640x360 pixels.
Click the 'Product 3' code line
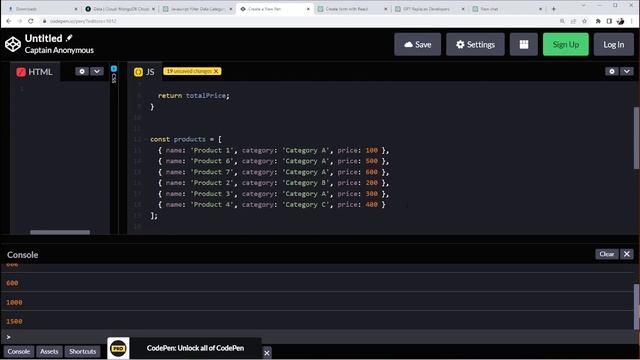point(273,194)
